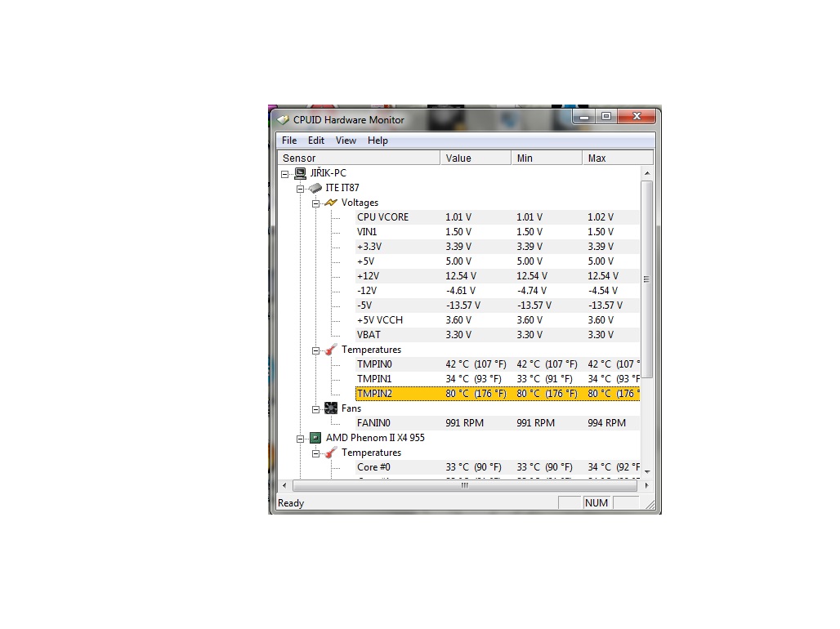840x629 pixels.
Task: Click the horizontal scrollbar left arrow
Action: [284, 485]
